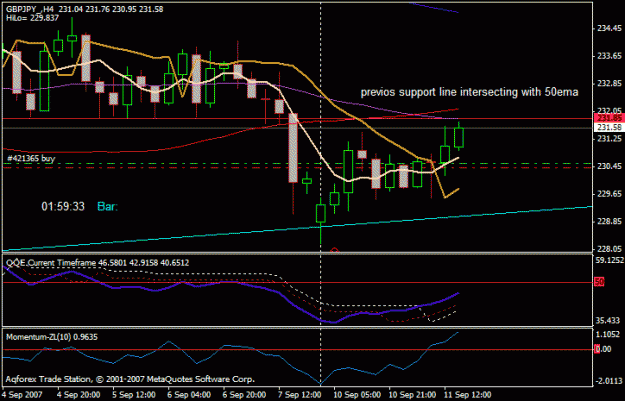Click the 59.1252 QQE scale value
625x401 pixels.
pos(610,260)
